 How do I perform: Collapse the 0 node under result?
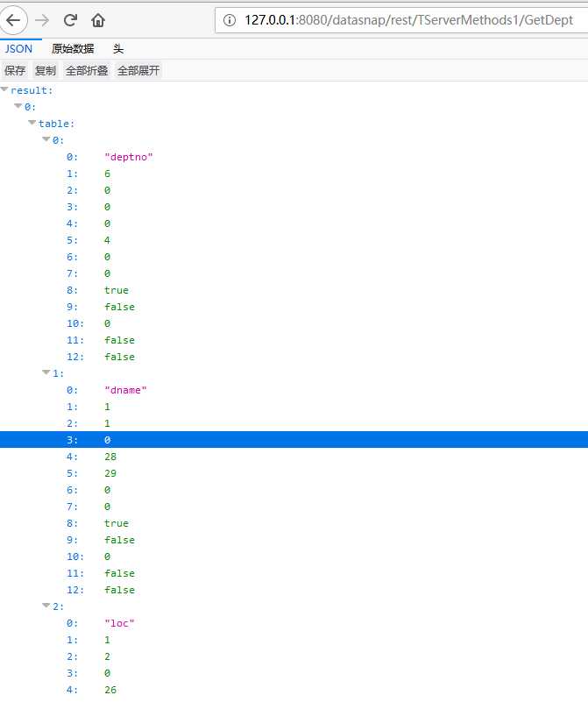pos(18,106)
